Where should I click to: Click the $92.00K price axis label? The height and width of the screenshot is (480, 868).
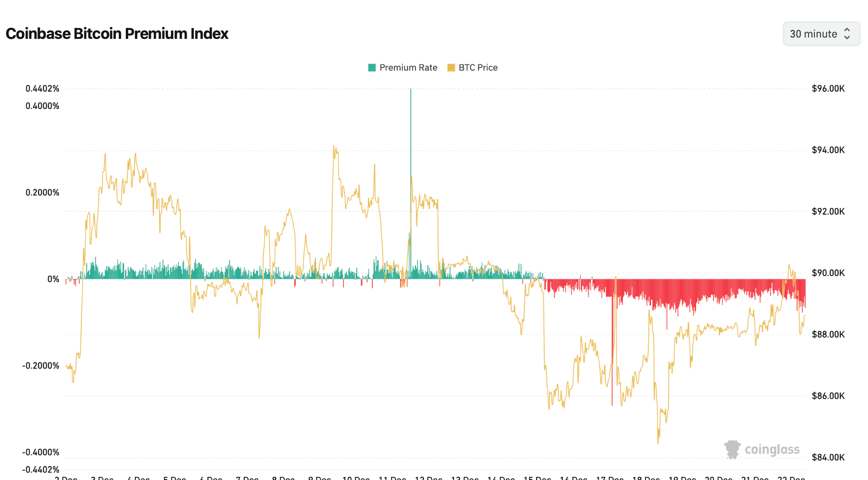click(828, 211)
